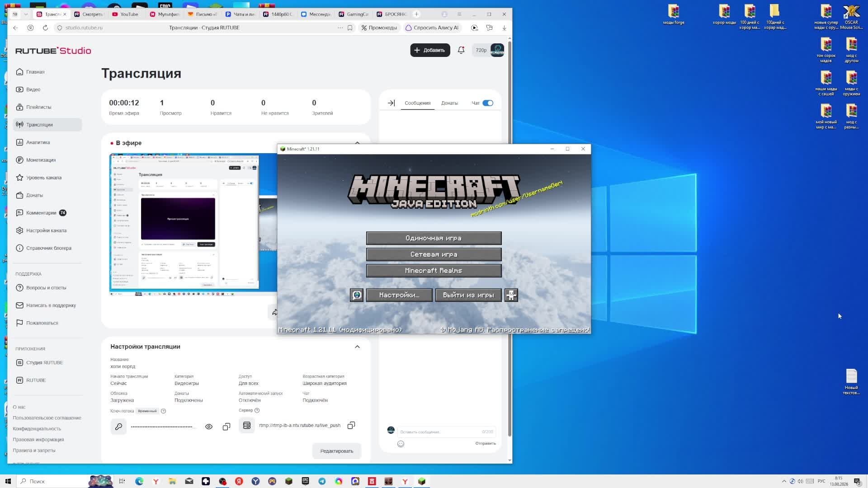Screen dimensions: 868x488
Task: Copy the stream key
Action: tap(226, 427)
